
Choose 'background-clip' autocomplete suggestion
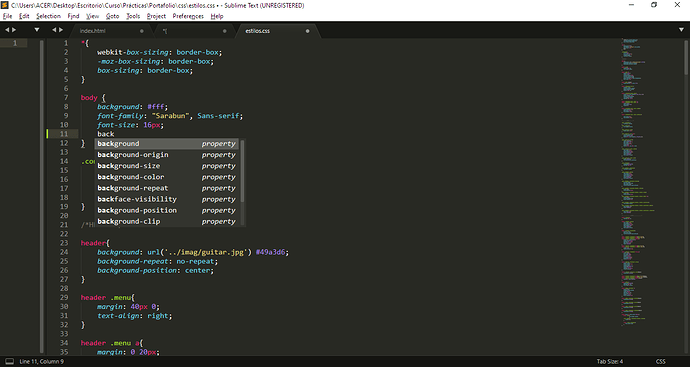pos(167,221)
